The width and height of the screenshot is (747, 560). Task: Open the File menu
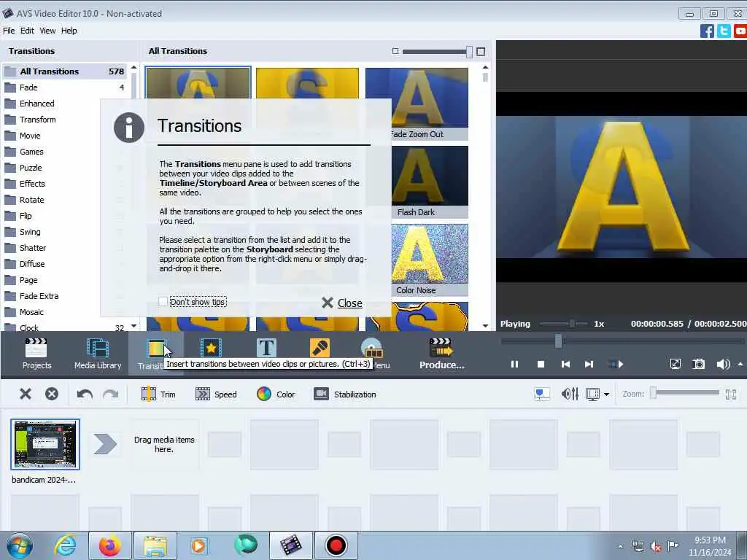pos(9,31)
